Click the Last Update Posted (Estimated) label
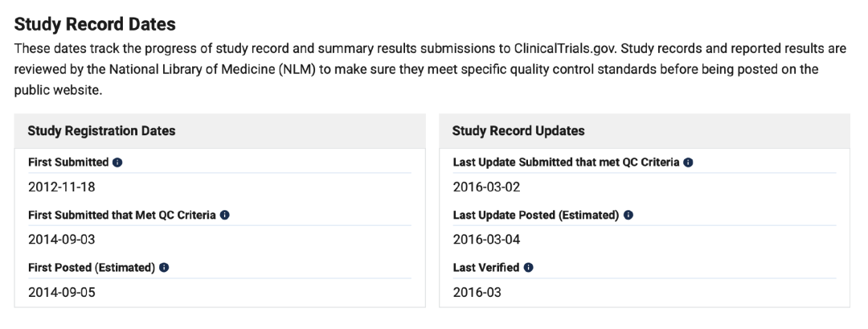 (x=535, y=216)
